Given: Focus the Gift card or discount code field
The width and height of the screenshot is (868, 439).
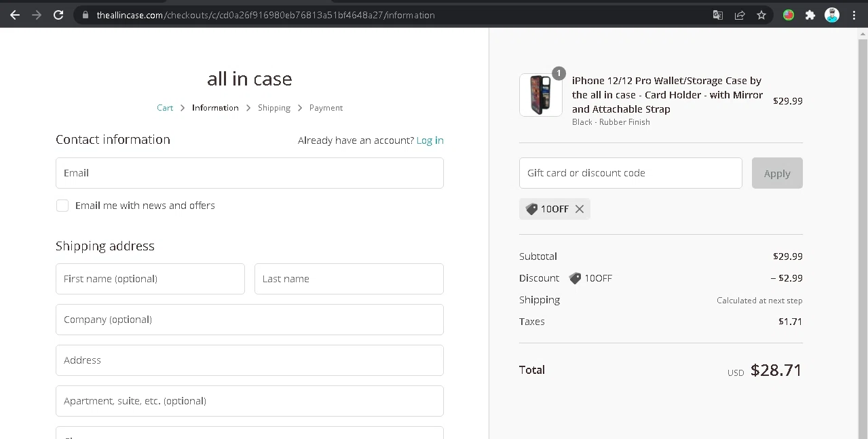Looking at the screenshot, I should tap(630, 173).
